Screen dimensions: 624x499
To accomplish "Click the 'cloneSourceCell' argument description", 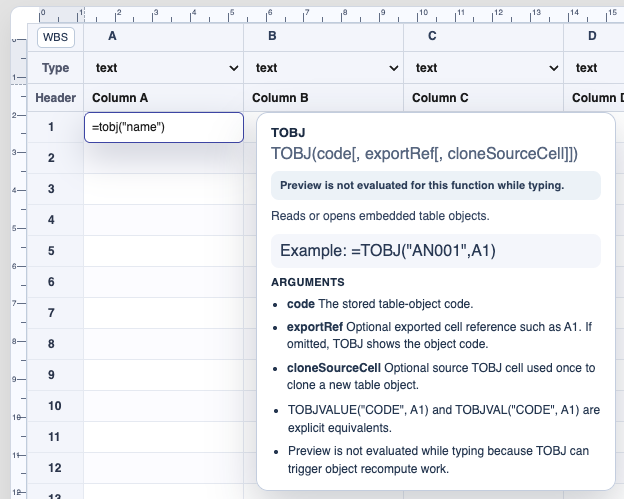I will [441, 376].
